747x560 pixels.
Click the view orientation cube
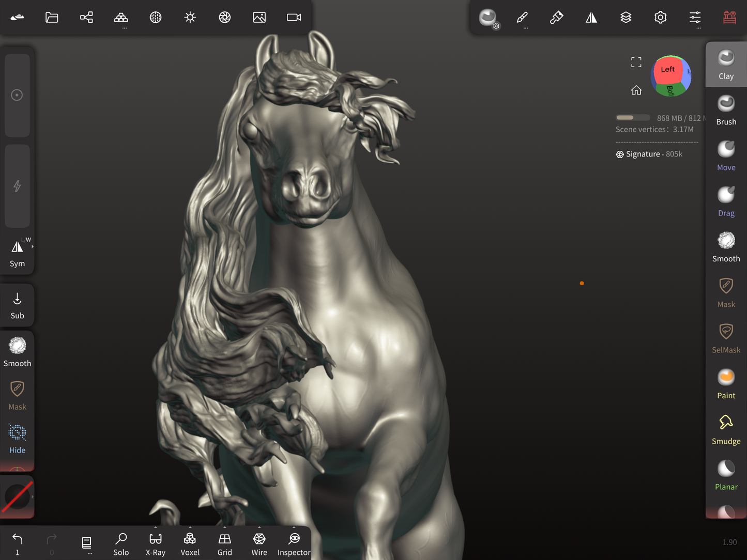(x=671, y=76)
